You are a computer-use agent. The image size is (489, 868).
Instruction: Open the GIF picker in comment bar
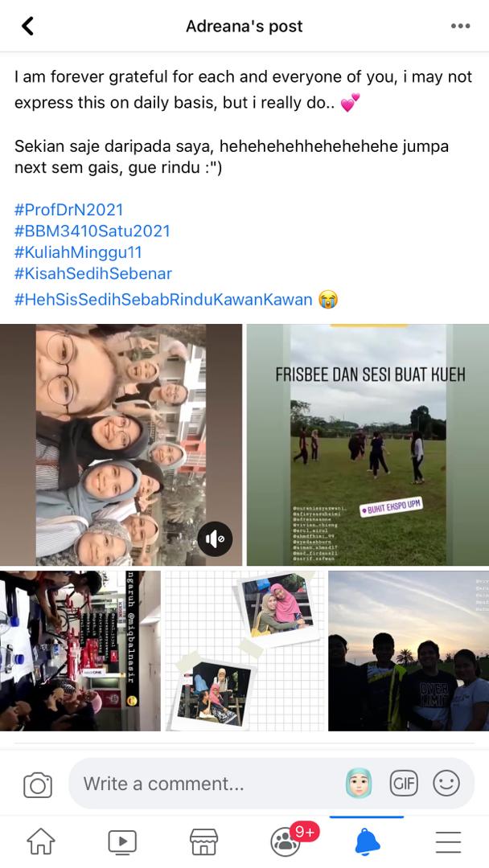[x=403, y=784]
